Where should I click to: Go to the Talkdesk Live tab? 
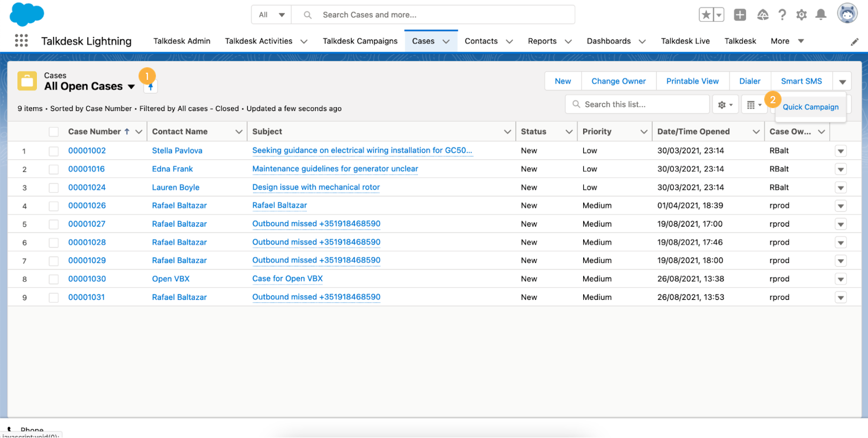coord(685,41)
